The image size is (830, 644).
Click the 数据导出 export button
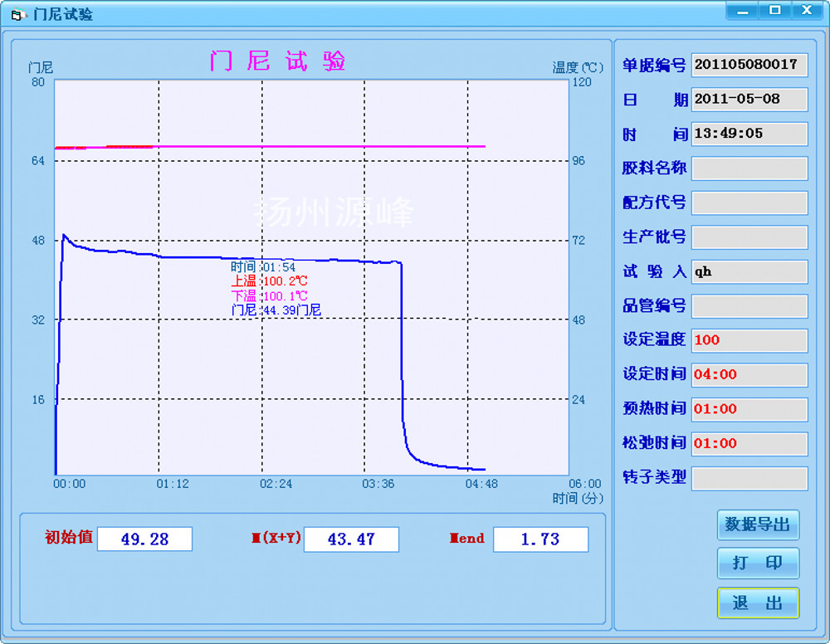[758, 524]
